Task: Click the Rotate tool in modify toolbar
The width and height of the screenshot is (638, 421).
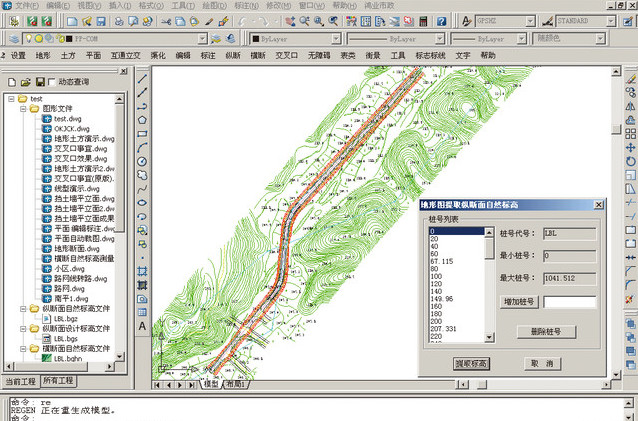Action: tap(630, 161)
